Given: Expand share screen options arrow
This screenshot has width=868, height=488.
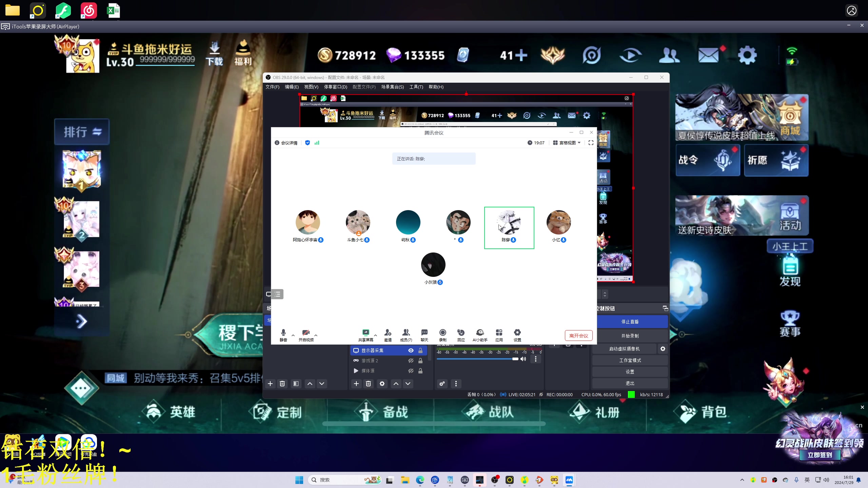Looking at the screenshot, I should click(375, 335).
